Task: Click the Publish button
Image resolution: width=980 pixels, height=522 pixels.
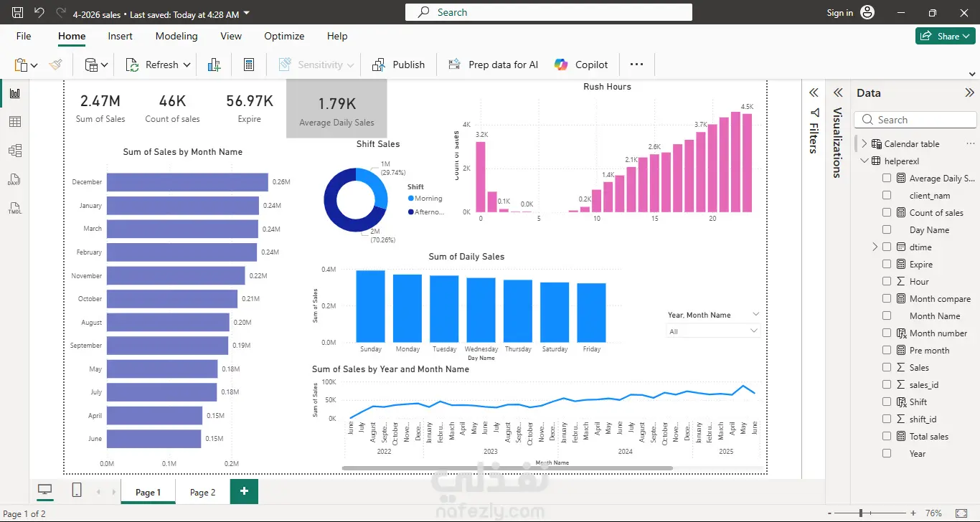Action: tap(399, 65)
